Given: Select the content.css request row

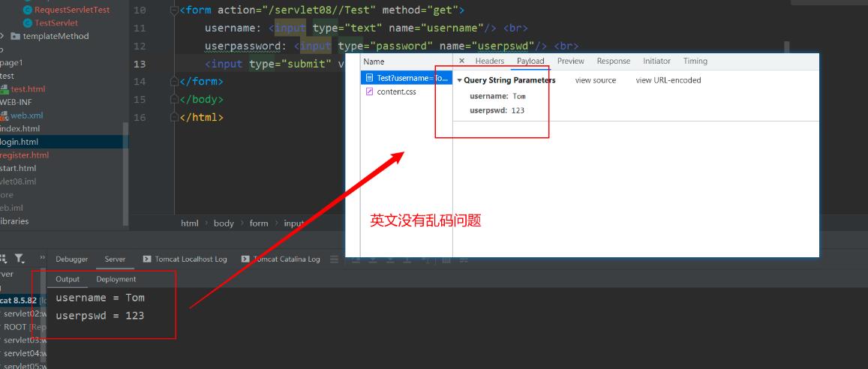Looking at the screenshot, I should [x=407, y=91].
